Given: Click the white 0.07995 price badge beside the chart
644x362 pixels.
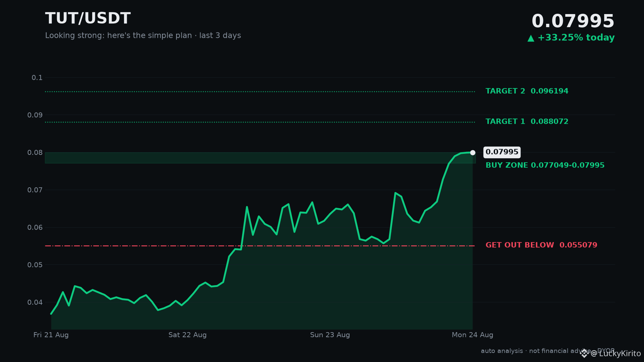Looking at the screenshot, I should pos(502,152).
